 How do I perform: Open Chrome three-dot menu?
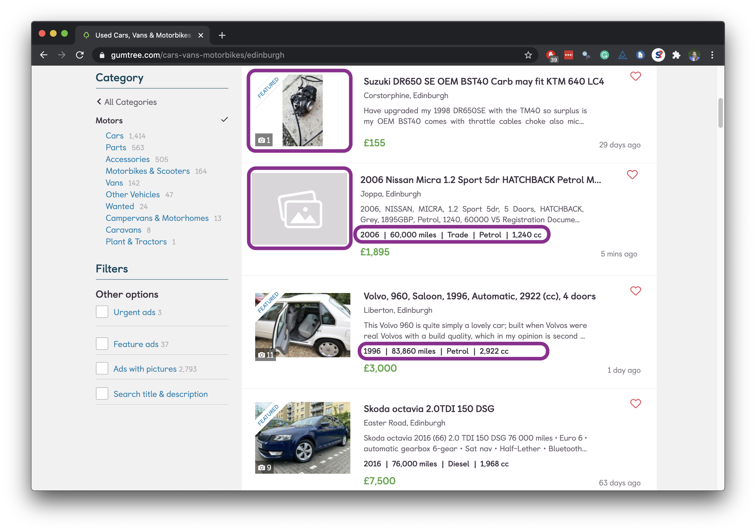point(712,55)
